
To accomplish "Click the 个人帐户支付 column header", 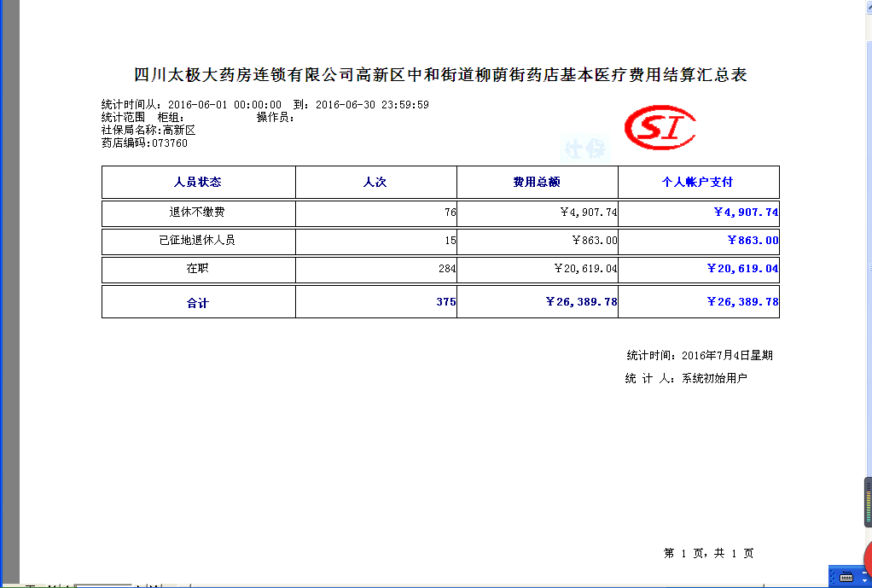I will point(697,182).
